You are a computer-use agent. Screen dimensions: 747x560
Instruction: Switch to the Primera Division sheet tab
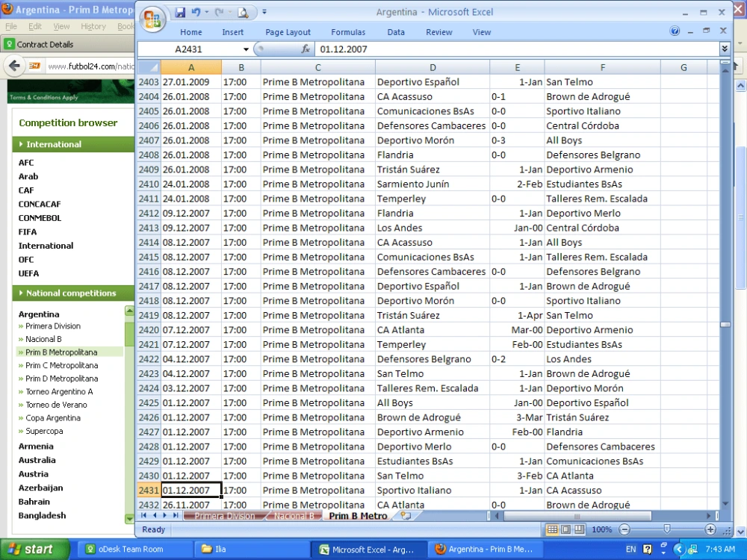(x=224, y=516)
